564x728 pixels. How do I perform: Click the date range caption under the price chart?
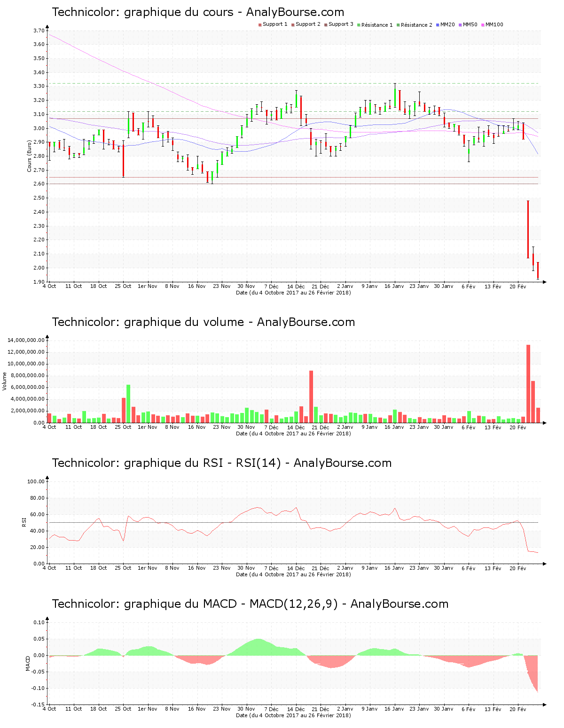point(293,293)
